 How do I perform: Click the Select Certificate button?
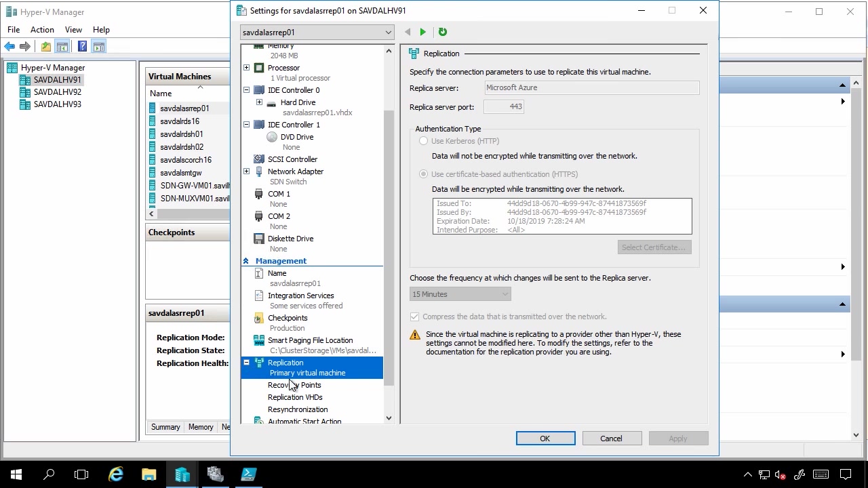pos(654,247)
